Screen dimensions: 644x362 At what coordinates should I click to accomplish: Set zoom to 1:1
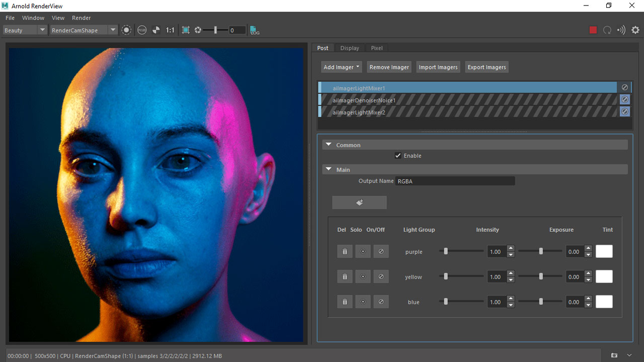(170, 30)
